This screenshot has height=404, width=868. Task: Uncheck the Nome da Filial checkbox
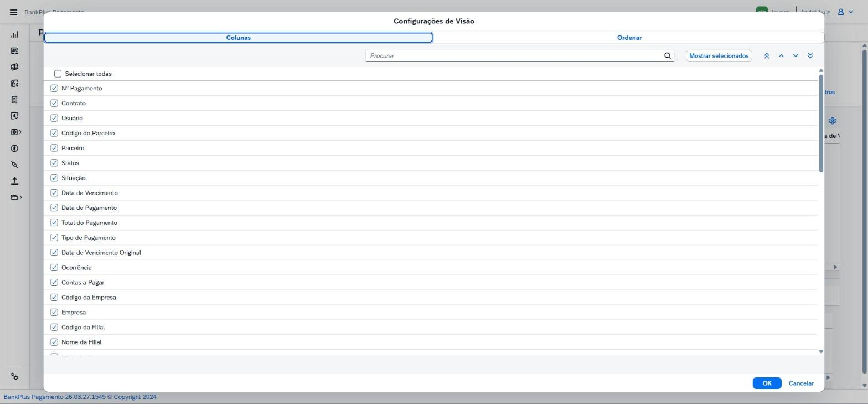click(54, 342)
